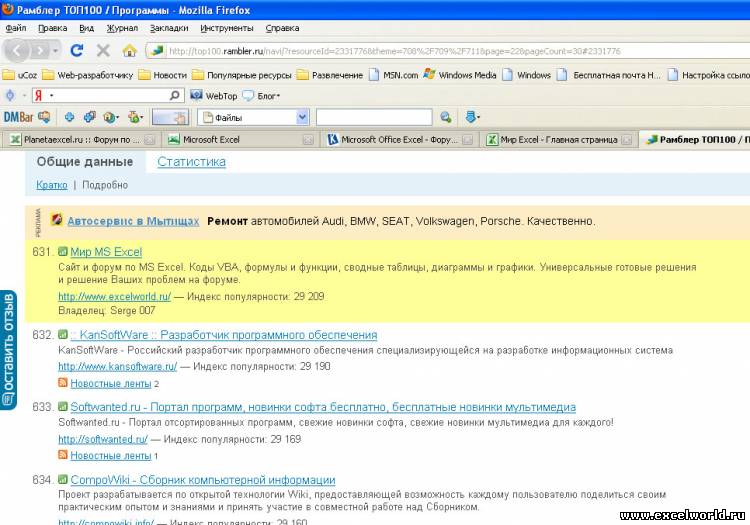The image size is (750, 525).
Task: Open the Журнал menu
Action: point(122,28)
